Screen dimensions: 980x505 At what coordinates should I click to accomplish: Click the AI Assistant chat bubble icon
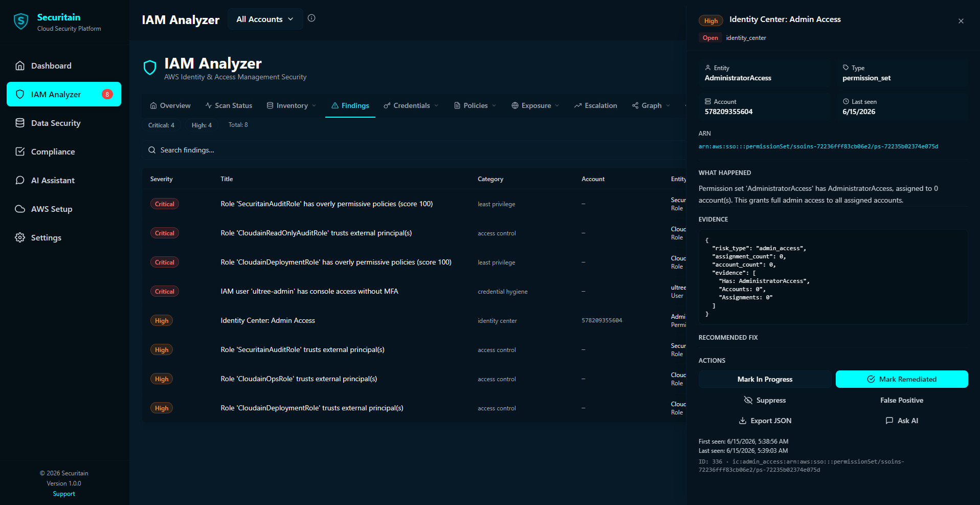coord(20,180)
